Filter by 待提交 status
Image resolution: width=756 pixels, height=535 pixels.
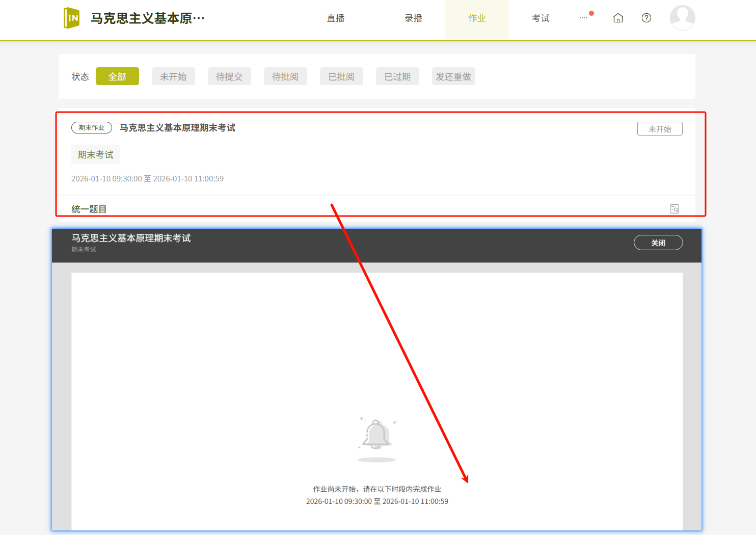click(x=229, y=76)
